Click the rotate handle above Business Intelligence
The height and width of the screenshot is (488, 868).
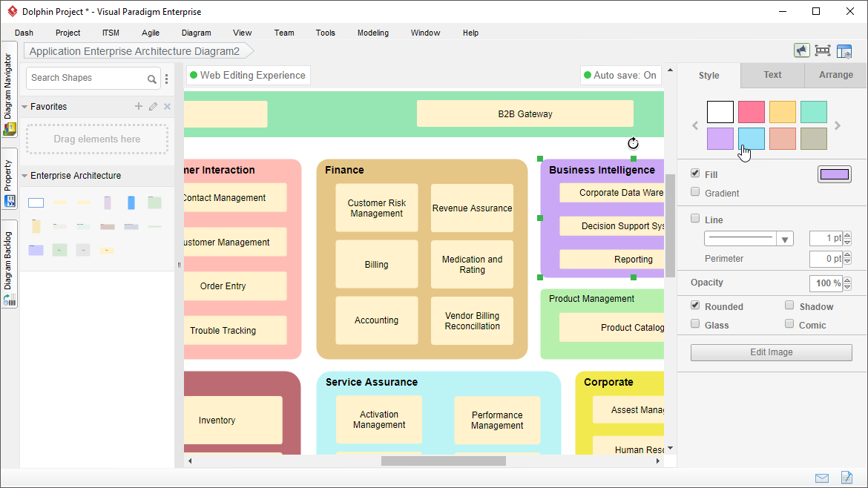pyautogui.click(x=634, y=143)
